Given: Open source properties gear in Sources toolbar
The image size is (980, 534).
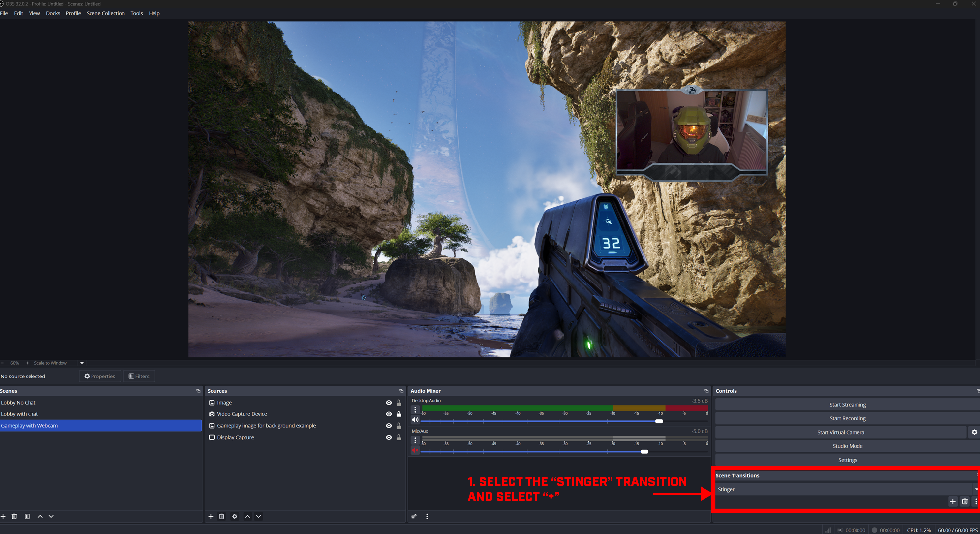Looking at the screenshot, I should [x=235, y=516].
